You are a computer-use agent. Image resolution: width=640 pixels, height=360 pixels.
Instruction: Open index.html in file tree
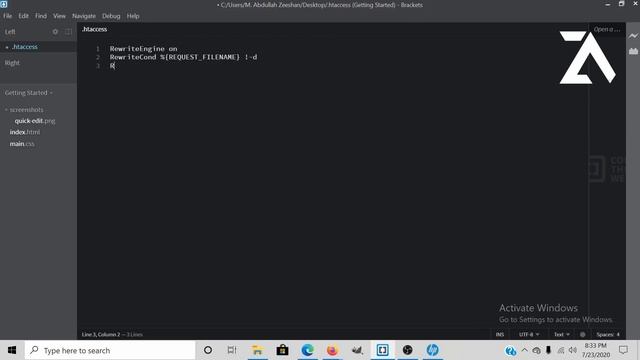[x=24, y=132]
